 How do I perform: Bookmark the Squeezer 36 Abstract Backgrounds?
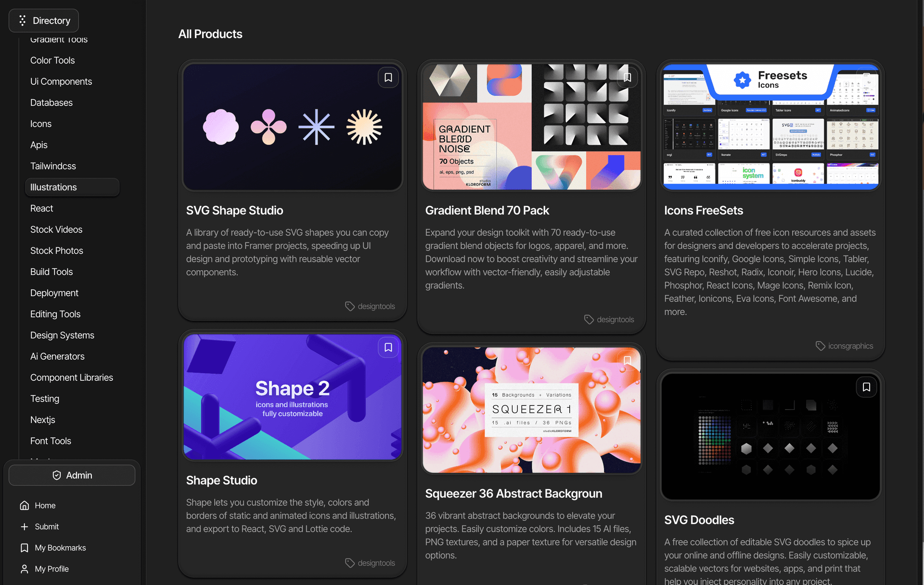click(x=627, y=361)
